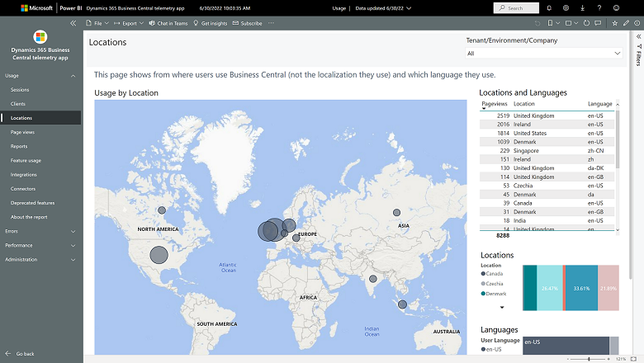Select the United States bubble on map
The width and height of the screenshot is (644, 363).
159,255
